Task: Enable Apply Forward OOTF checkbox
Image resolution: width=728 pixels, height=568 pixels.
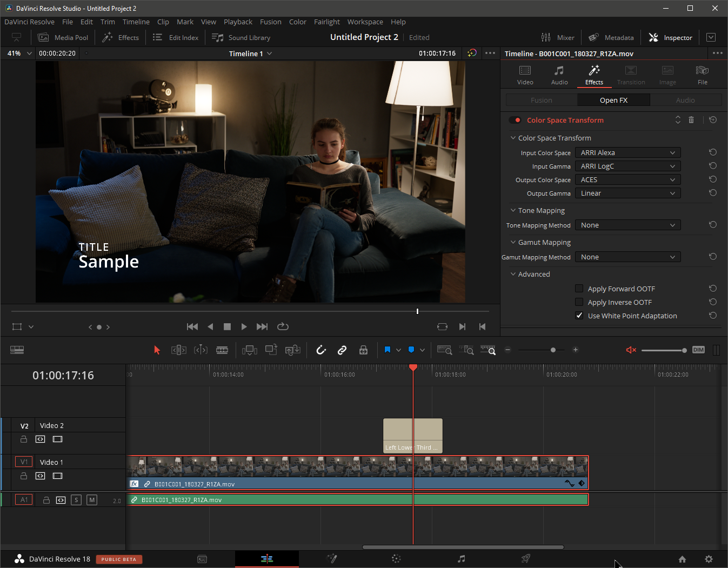Action: click(579, 289)
